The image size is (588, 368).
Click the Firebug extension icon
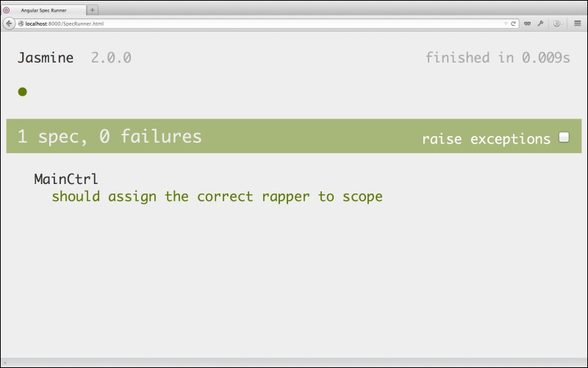pyautogui.click(x=556, y=24)
